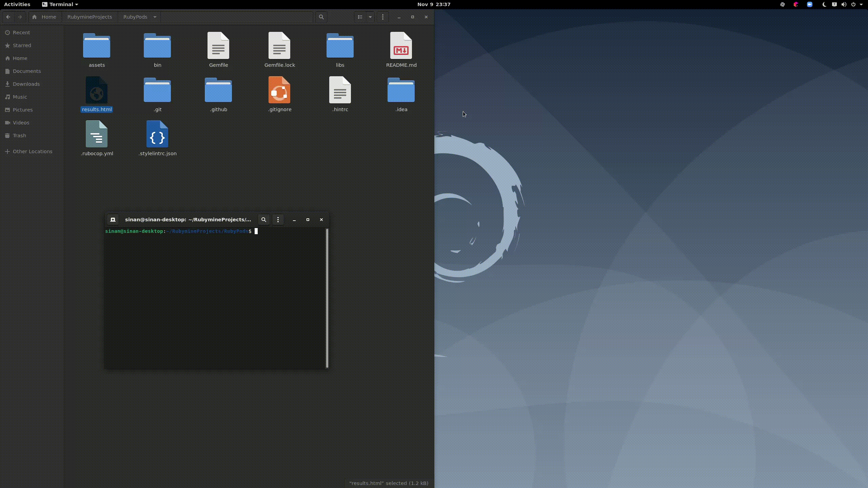Select the .gitignore file icon
This screenshot has height=488, width=868.
[279, 90]
